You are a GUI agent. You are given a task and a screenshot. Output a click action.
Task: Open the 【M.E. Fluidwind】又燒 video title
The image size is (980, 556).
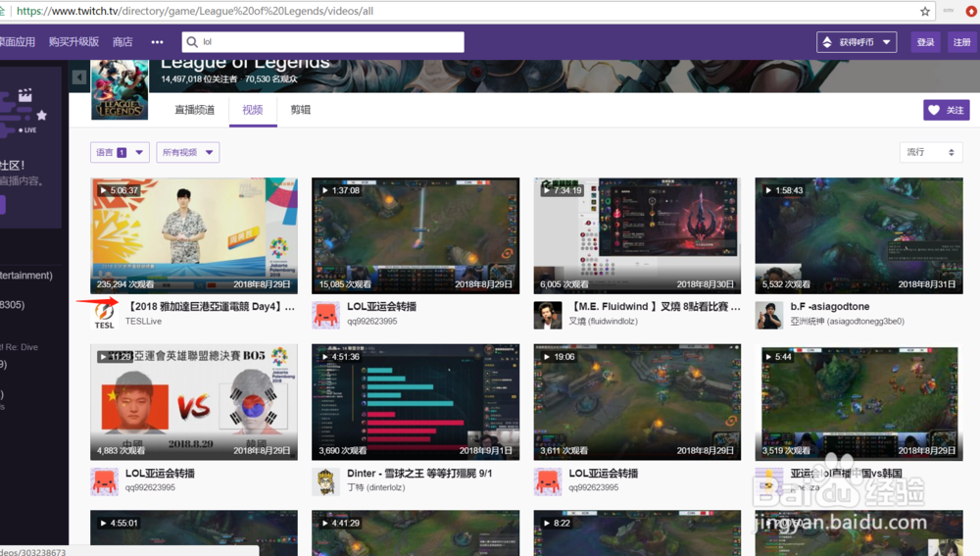[x=655, y=307]
